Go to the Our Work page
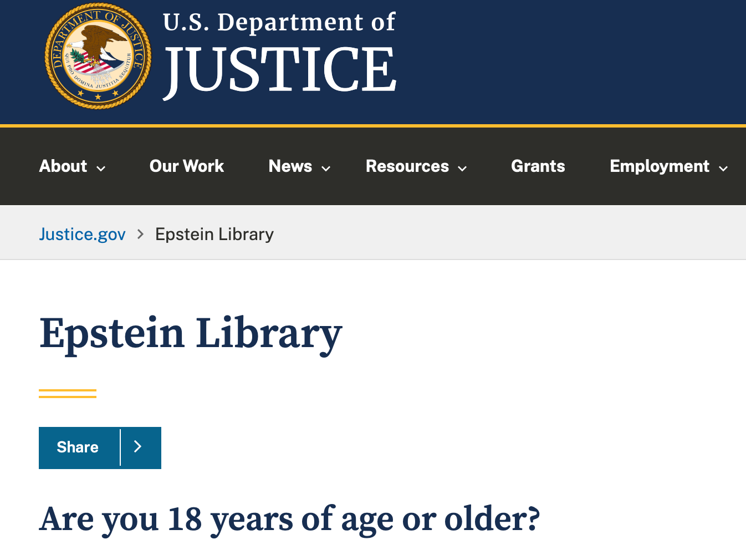 click(187, 166)
